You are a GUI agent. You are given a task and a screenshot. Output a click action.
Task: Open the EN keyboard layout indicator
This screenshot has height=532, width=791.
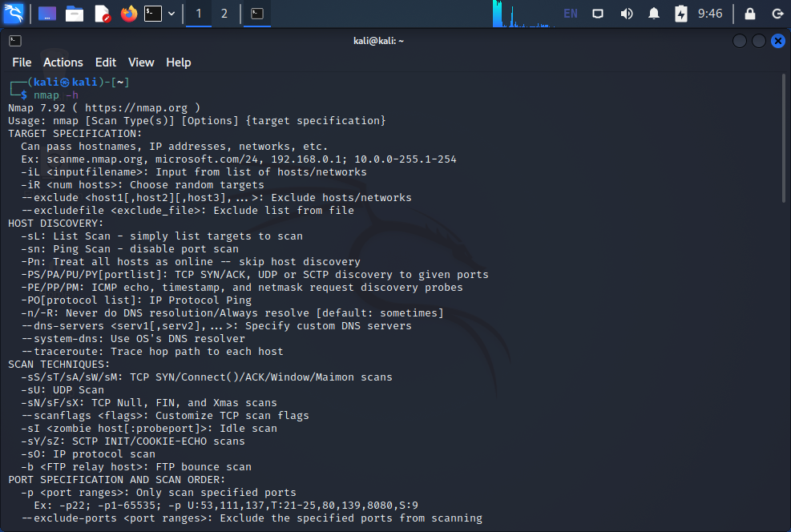click(571, 14)
